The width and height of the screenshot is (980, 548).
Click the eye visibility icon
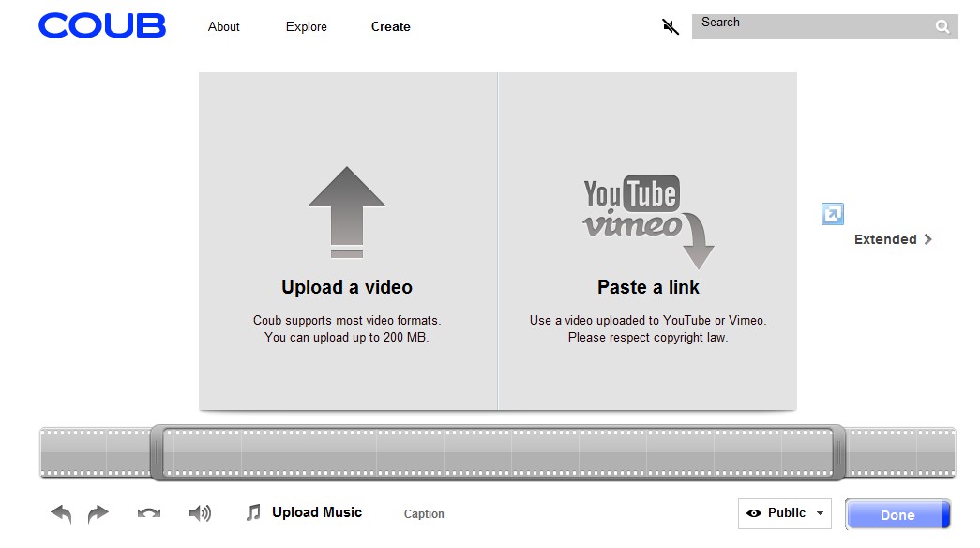coord(754,513)
